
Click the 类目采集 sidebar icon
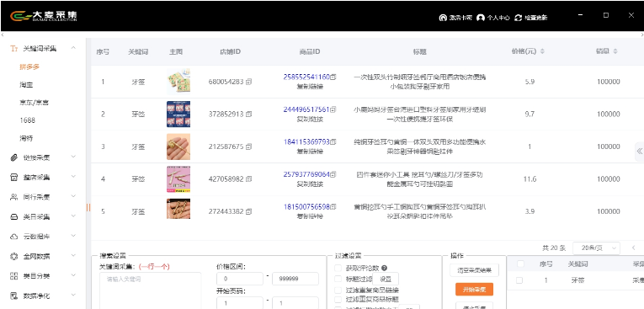point(14,216)
